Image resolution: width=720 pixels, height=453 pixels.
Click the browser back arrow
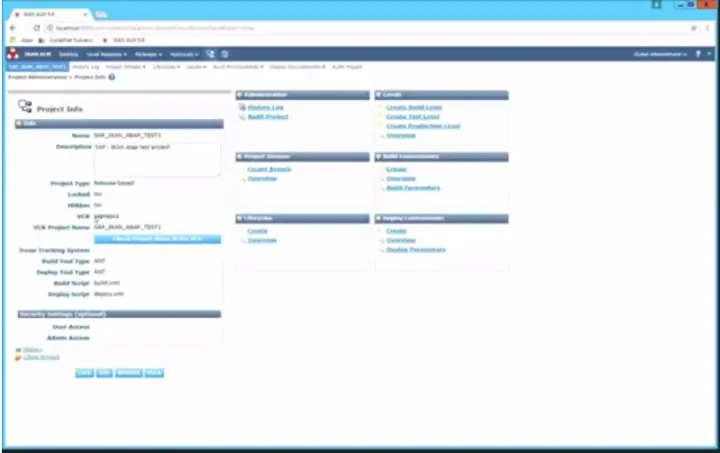(13, 28)
